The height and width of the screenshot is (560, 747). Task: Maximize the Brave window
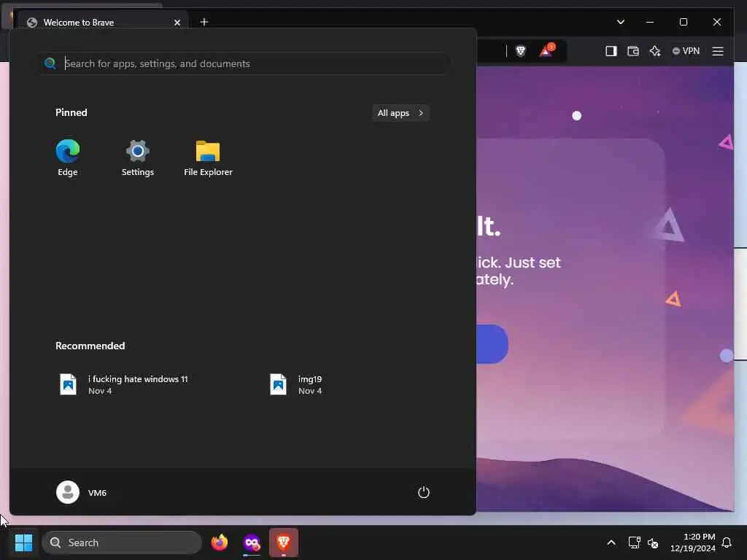click(683, 22)
